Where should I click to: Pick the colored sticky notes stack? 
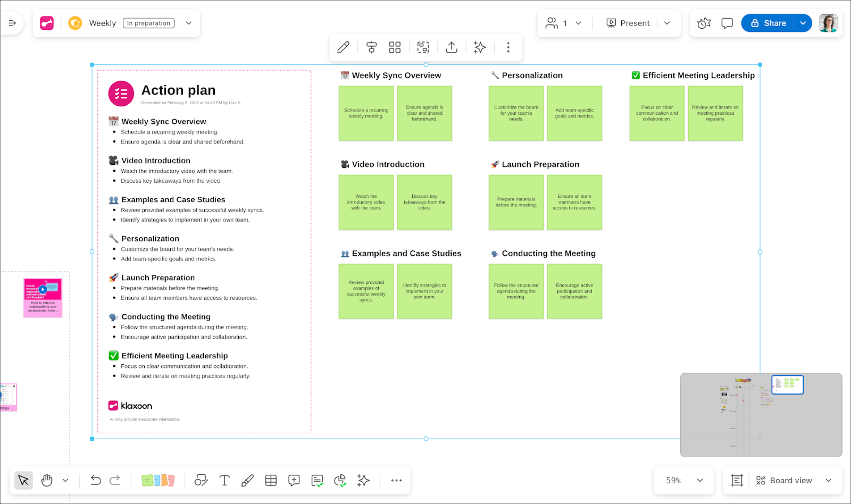click(x=158, y=481)
